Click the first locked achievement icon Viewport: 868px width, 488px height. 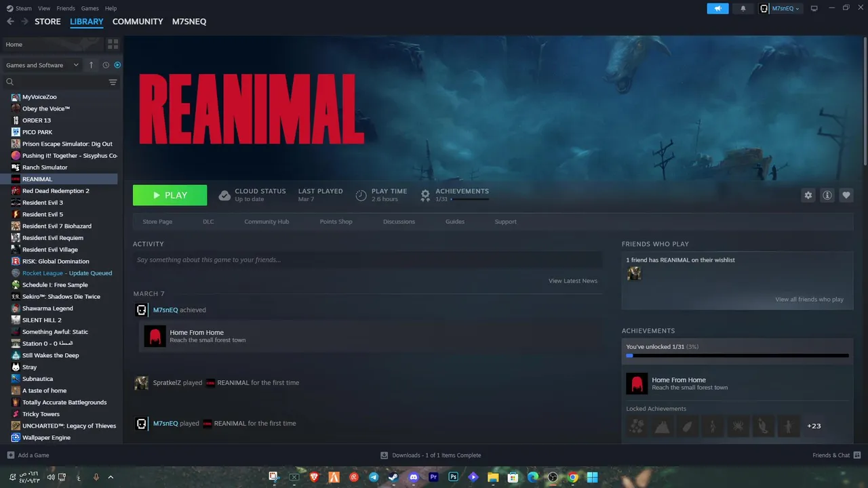637,426
